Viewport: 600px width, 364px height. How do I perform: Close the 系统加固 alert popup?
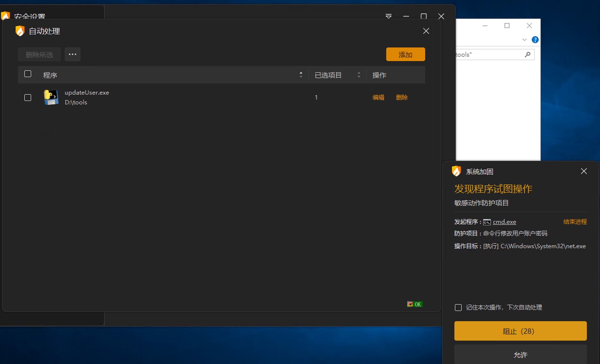584,171
